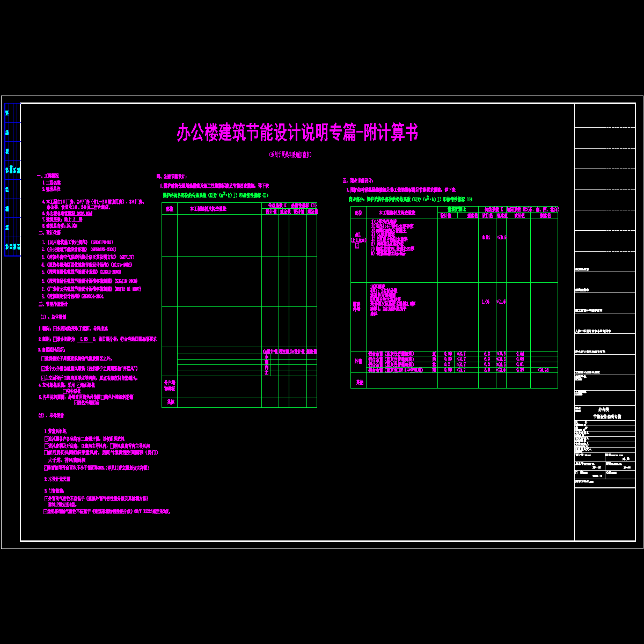Toggle the 地面绿化 checkbox
Viewport: 644px width, 644px height.
pos(78,385)
